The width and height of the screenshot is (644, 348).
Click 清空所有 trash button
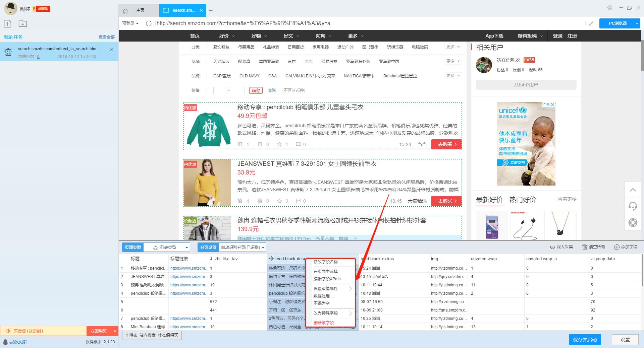point(593,247)
